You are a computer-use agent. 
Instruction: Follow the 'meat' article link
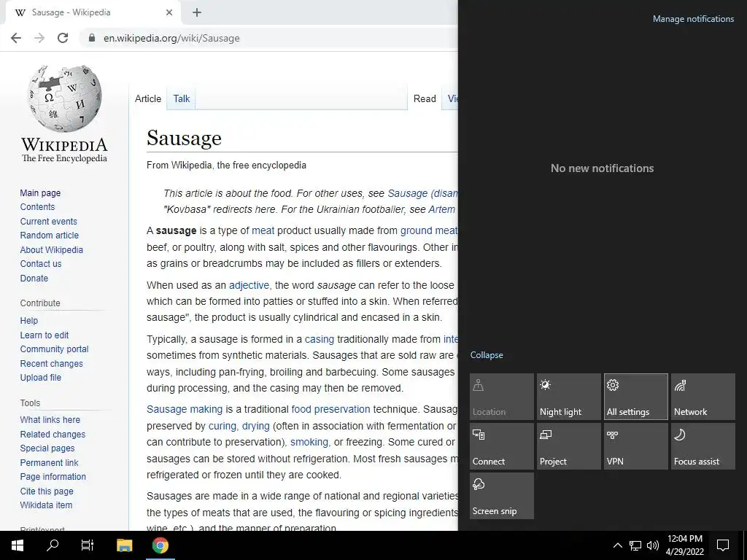click(x=263, y=230)
